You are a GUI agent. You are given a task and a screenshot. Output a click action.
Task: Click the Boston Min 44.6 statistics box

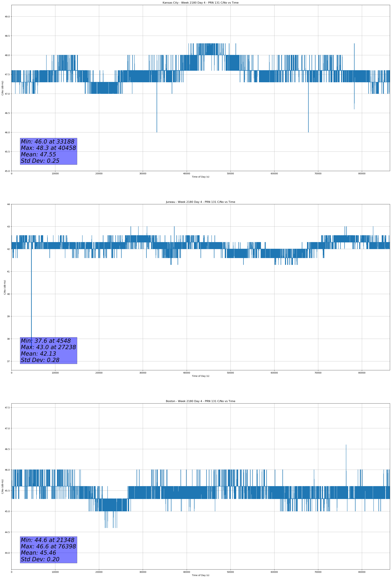pyautogui.click(x=49, y=550)
